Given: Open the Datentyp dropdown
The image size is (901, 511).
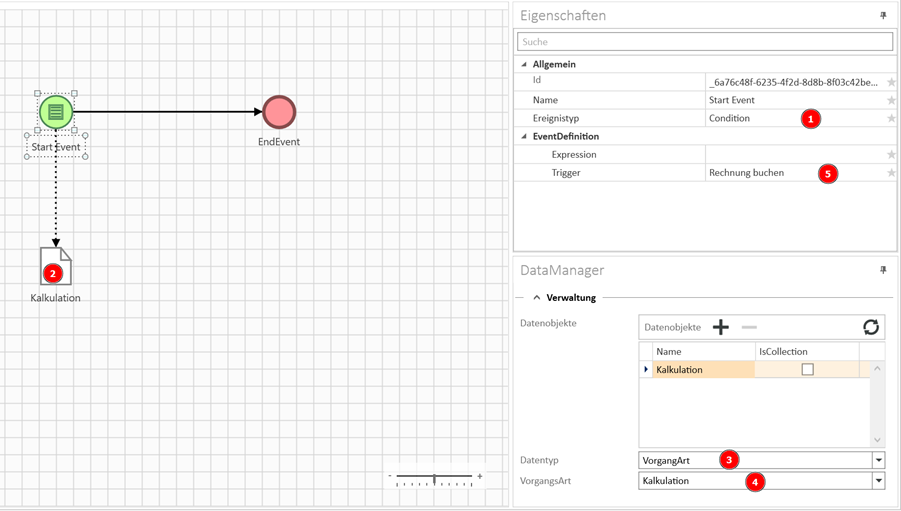Looking at the screenshot, I should coord(879,460).
